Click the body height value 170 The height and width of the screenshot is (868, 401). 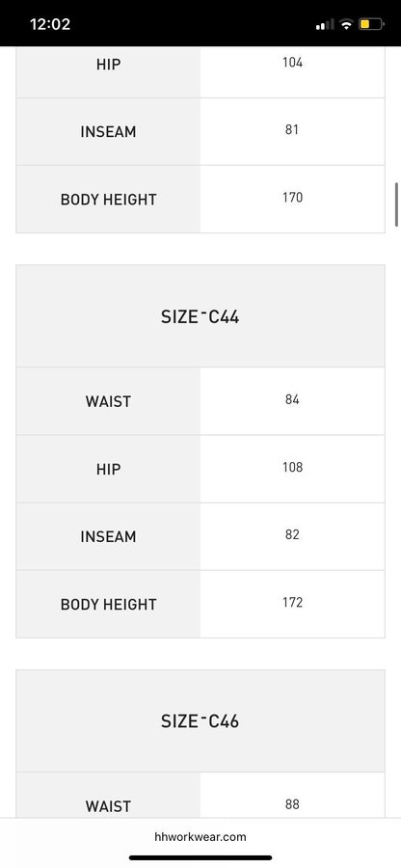coord(292,197)
